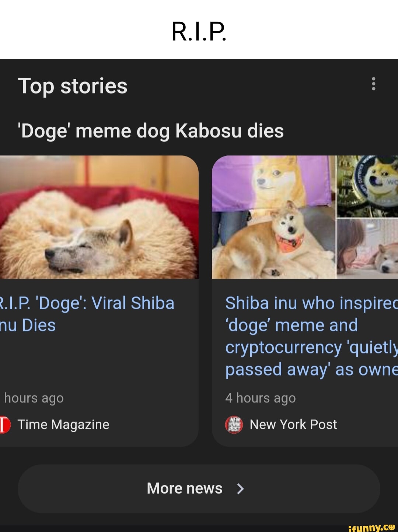Image resolution: width=398 pixels, height=532 pixels.
Task: Open the Time Magazine publisher icon
Action: 5,424
